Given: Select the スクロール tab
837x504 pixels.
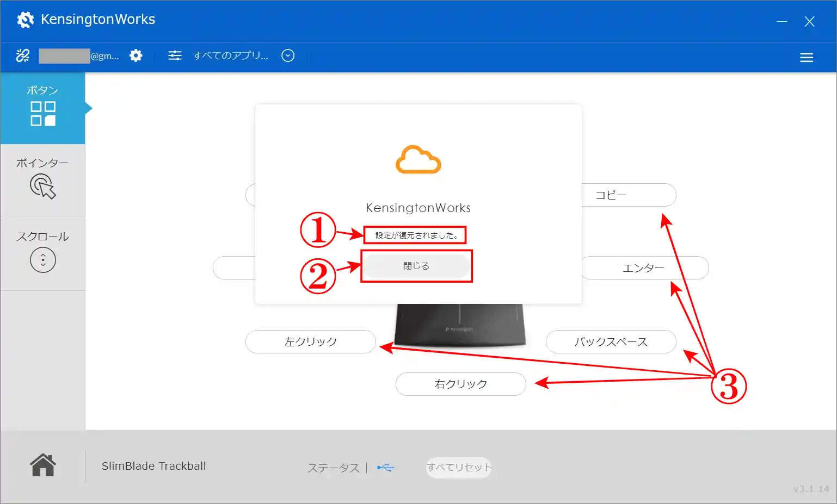Looking at the screenshot, I should click(42, 254).
